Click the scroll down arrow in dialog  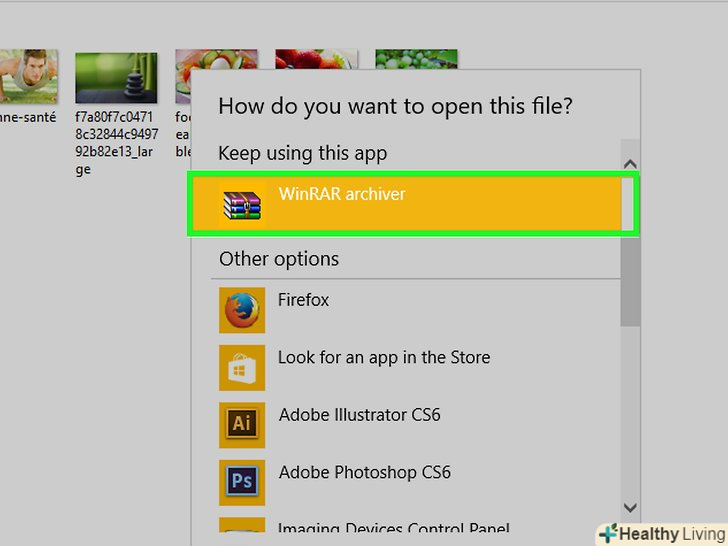(x=630, y=507)
